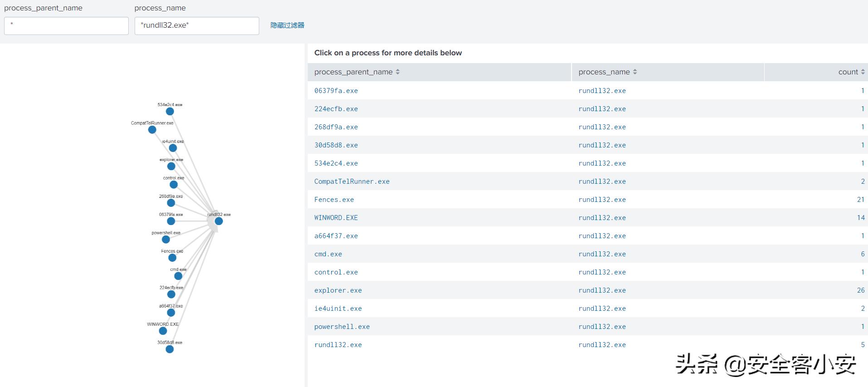Click the 224ecfb.exe graph node
Image resolution: width=868 pixels, height=387 pixels.
click(171, 294)
